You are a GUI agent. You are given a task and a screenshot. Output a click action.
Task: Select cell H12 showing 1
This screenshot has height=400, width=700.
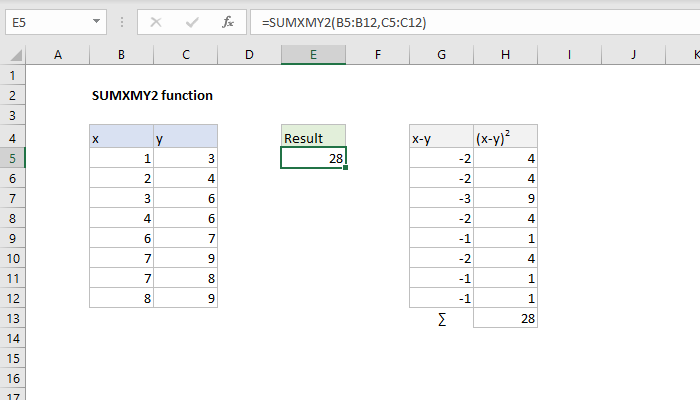click(x=505, y=298)
